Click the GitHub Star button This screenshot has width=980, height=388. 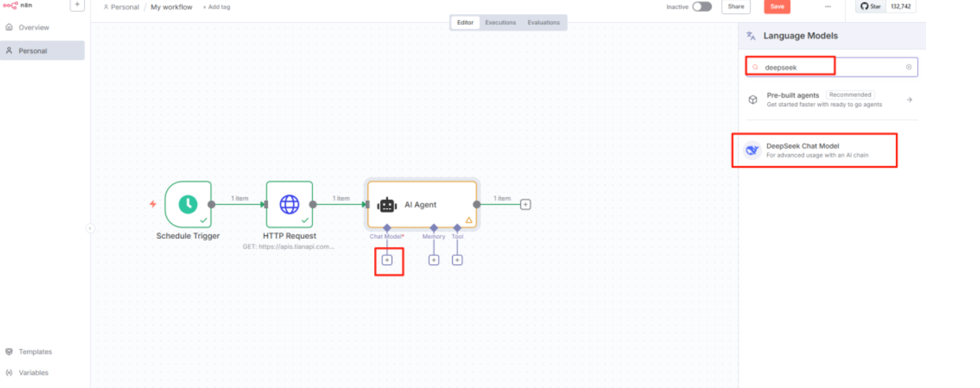[871, 7]
